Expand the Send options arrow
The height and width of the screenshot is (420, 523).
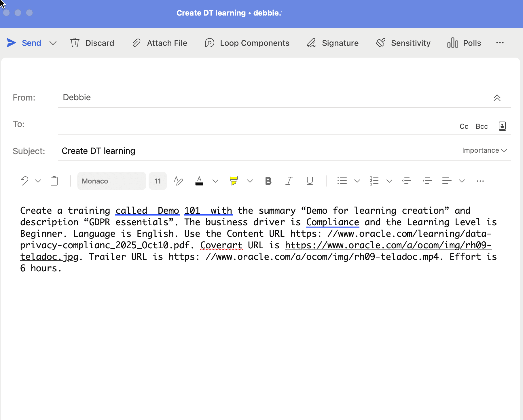pyautogui.click(x=53, y=43)
